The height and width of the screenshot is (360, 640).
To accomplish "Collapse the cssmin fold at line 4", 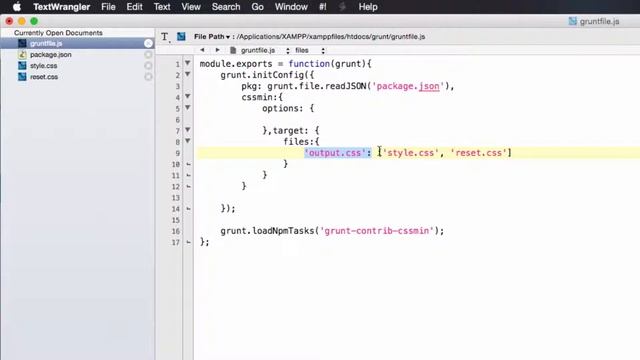I will 188,97.
